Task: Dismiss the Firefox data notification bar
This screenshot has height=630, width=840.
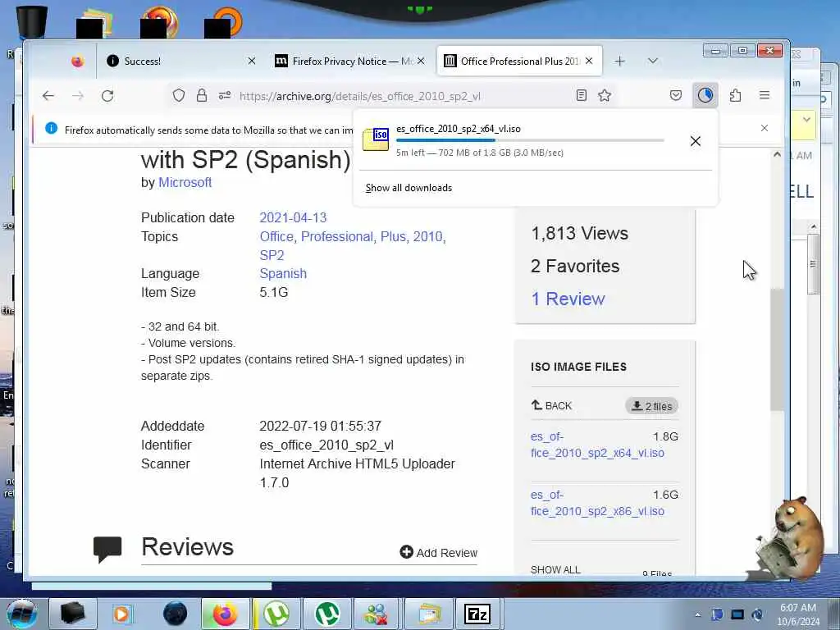Action: click(x=765, y=128)
